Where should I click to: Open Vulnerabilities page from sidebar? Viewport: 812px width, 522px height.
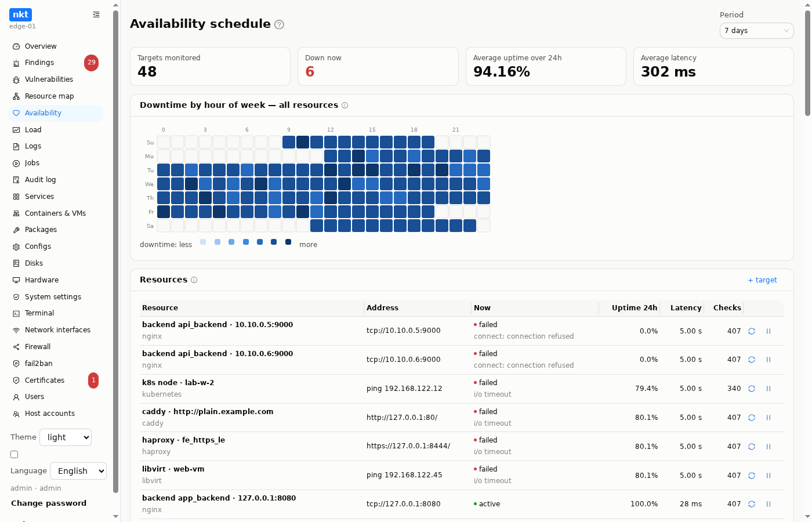point(56,79)
